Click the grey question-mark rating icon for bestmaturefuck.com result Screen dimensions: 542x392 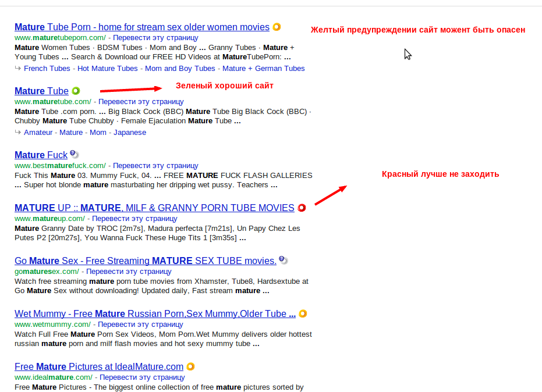point(75,154)
